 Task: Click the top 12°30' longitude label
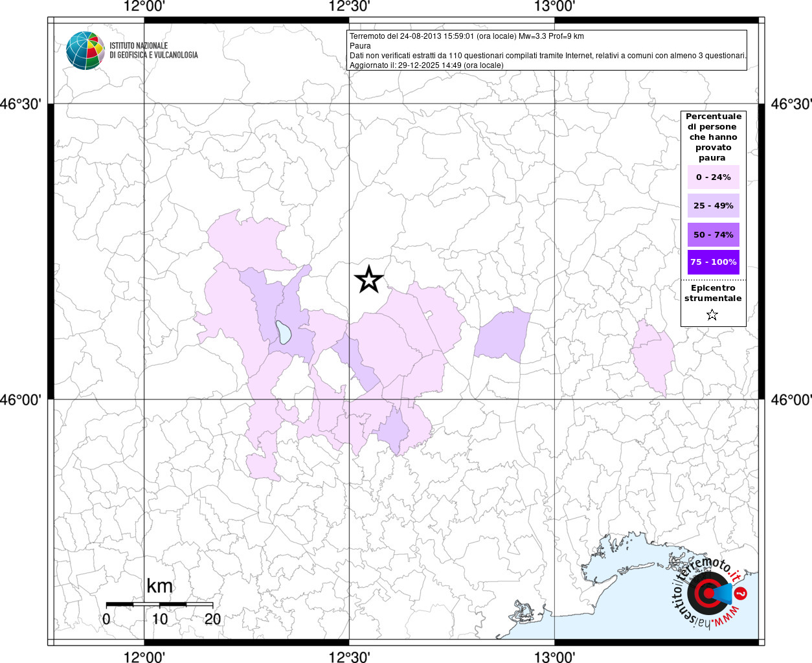pos(350,6)
